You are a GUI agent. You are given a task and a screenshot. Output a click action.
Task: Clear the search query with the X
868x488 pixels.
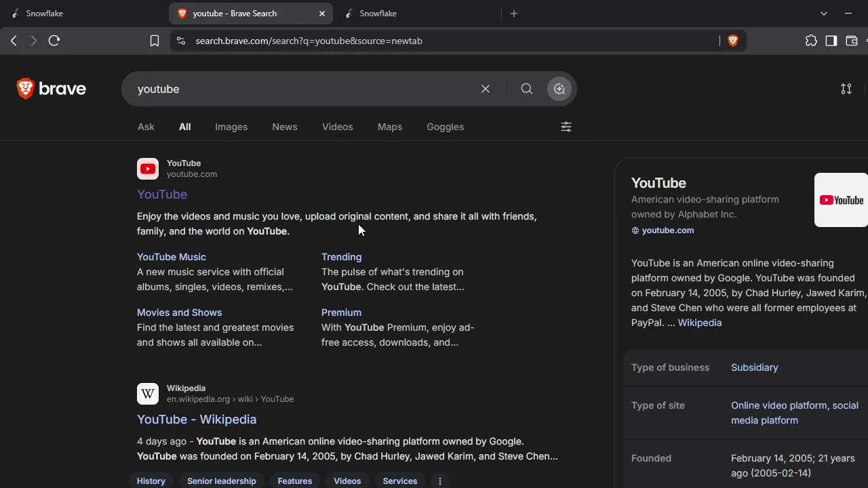486,89
